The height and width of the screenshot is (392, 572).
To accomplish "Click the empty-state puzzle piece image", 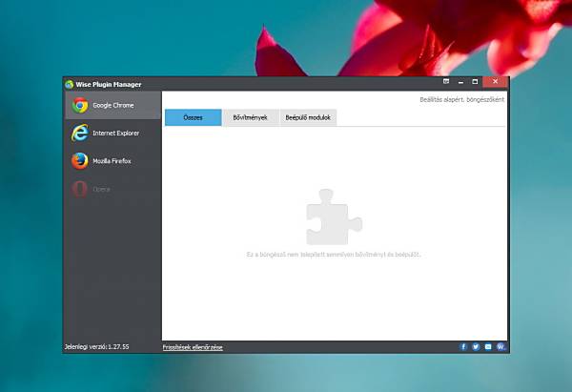I will click(x=334, y=217).
